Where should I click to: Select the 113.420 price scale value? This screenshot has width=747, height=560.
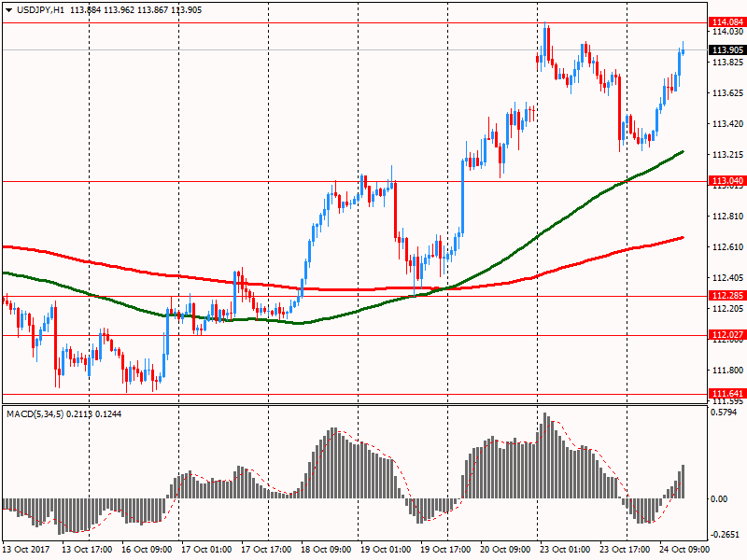coord(727,124)
